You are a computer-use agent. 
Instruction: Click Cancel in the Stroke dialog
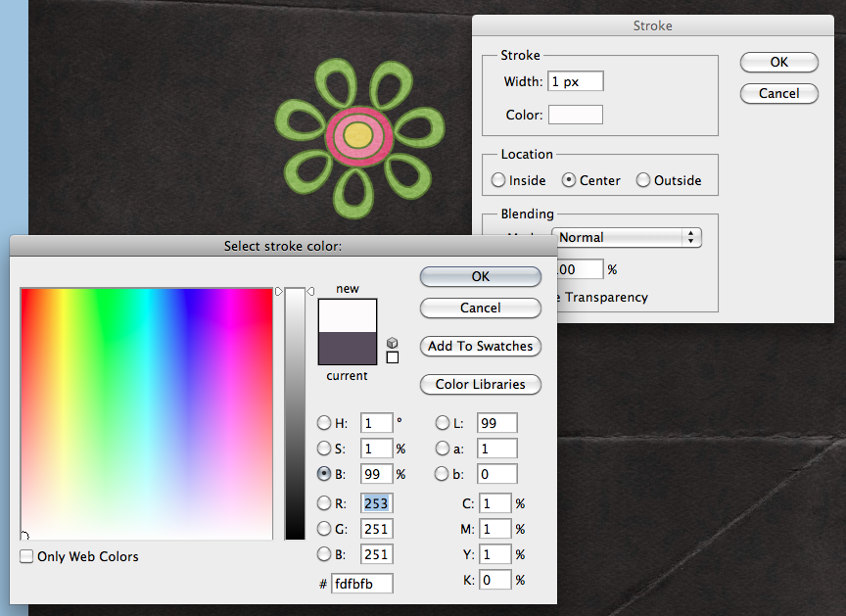pyautogui.click(x=779, y=93)
